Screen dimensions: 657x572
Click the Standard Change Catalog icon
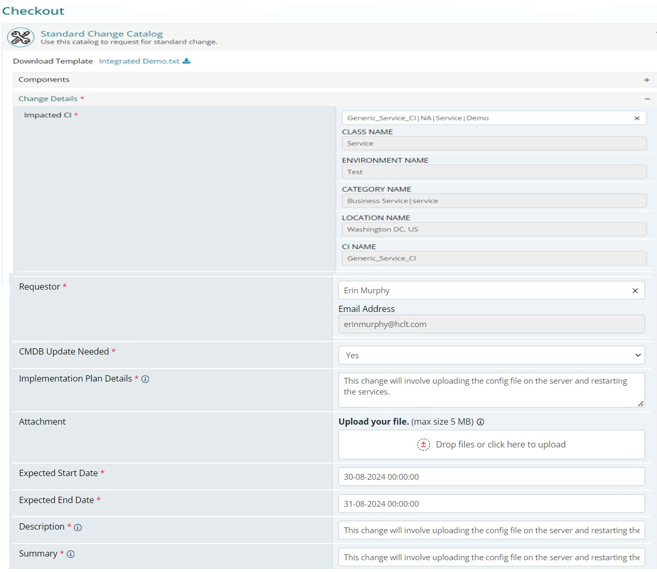[20, 38]
